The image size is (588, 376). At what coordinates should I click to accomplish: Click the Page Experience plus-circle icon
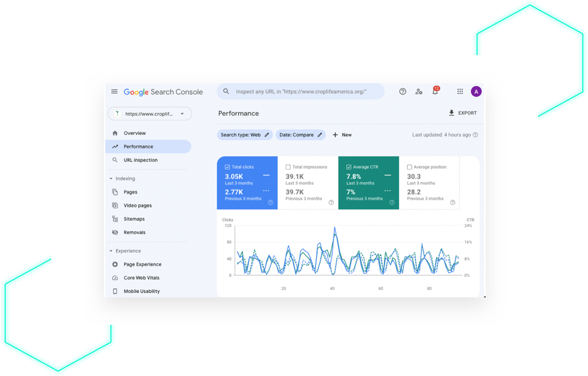(115, 265)
